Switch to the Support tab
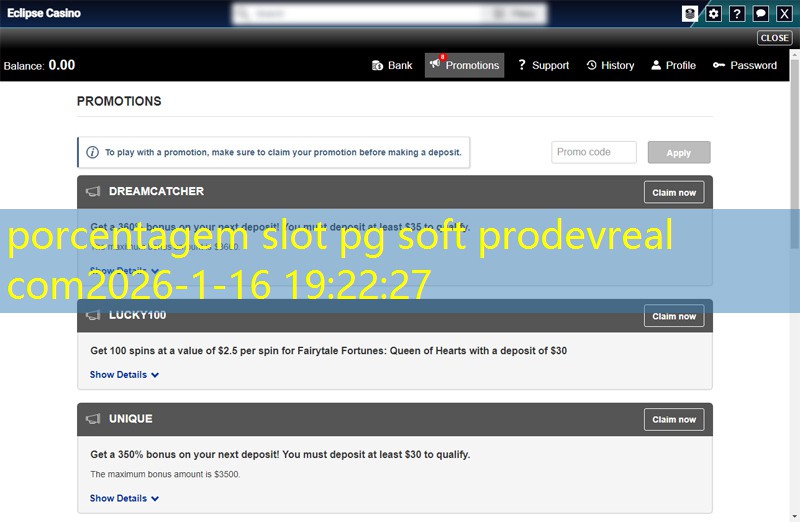Screen dimensions: 800x522 tap(542, 65)
